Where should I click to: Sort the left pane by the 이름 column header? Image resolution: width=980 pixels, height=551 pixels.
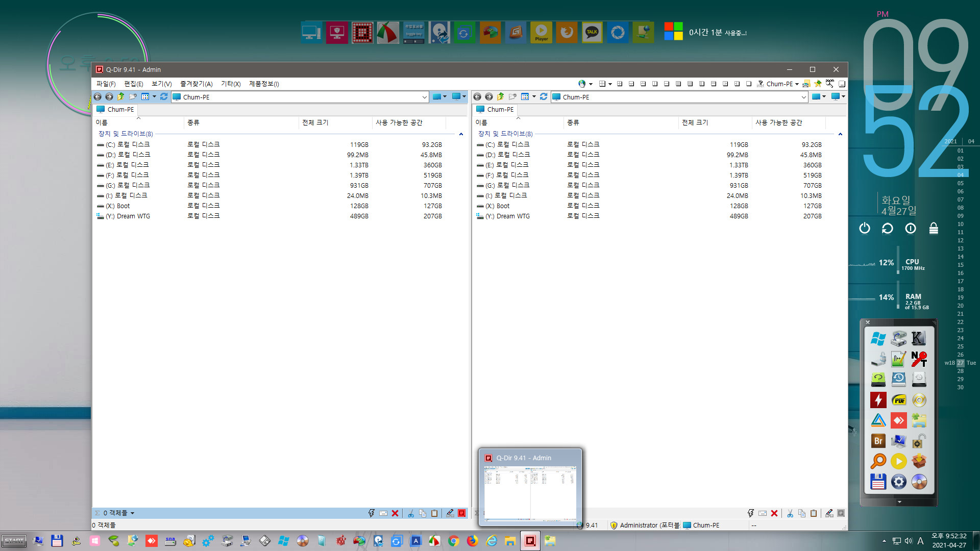tap(138, 122)
